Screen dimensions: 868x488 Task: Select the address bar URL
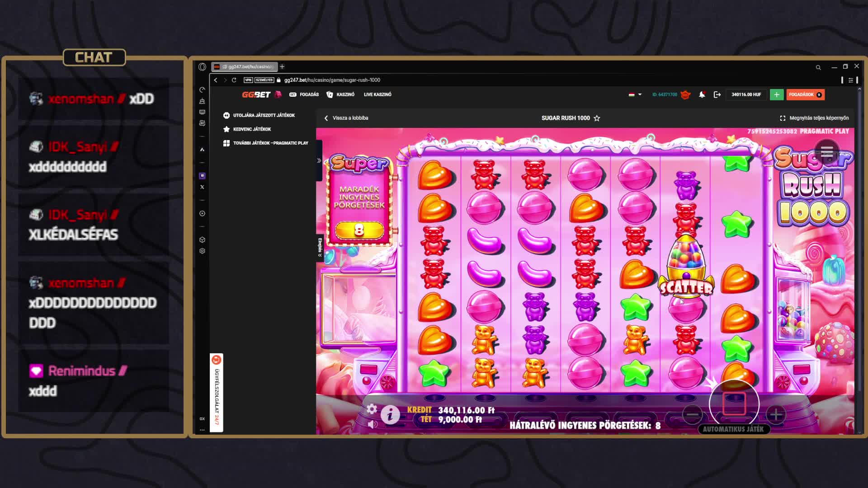(332, 80)
